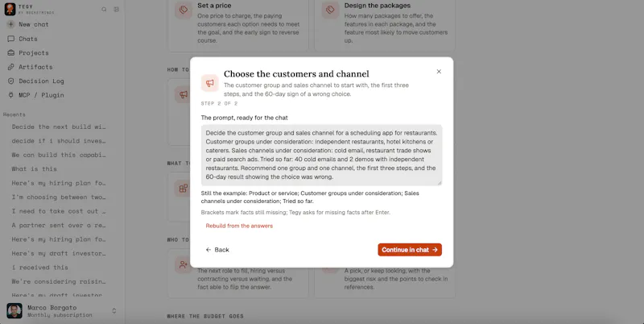
Task: Click the text area resize handle
Action: (440, 184)
